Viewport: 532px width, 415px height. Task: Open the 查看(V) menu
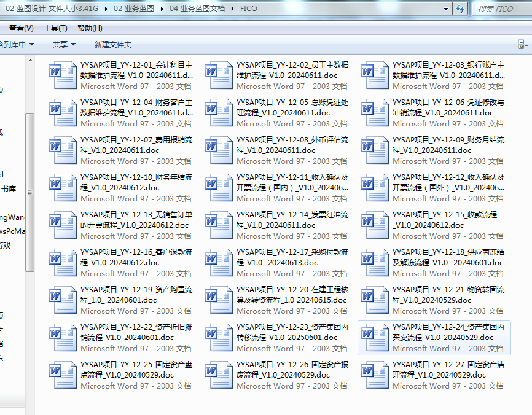click(21, 28)
